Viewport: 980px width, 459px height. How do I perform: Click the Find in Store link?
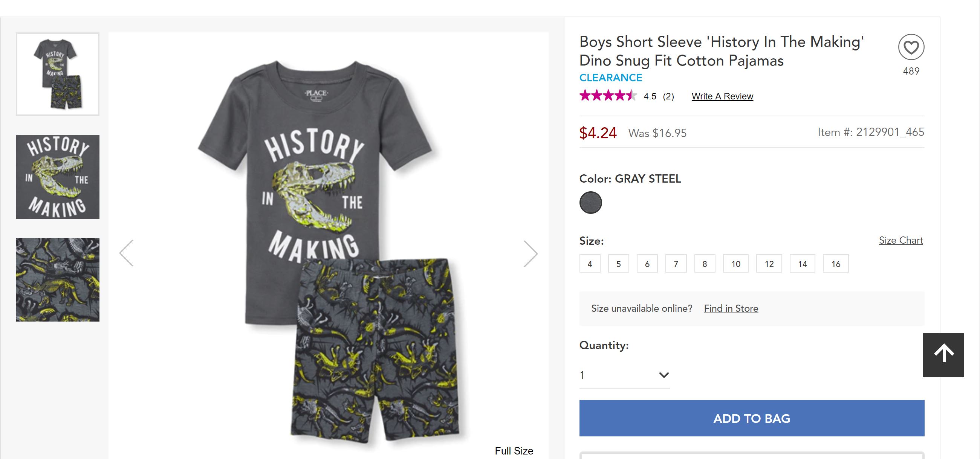pyautogui.click(x=731, y=308)
